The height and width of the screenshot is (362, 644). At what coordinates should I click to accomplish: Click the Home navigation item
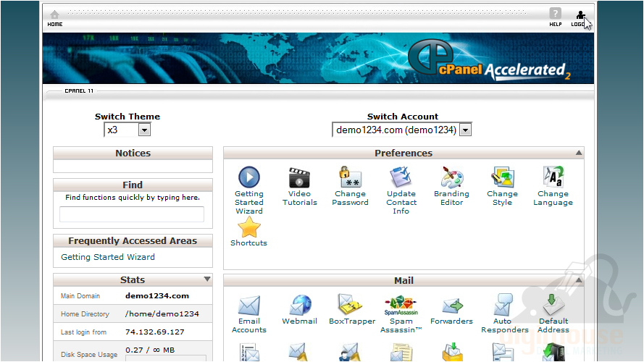(55, 17)
